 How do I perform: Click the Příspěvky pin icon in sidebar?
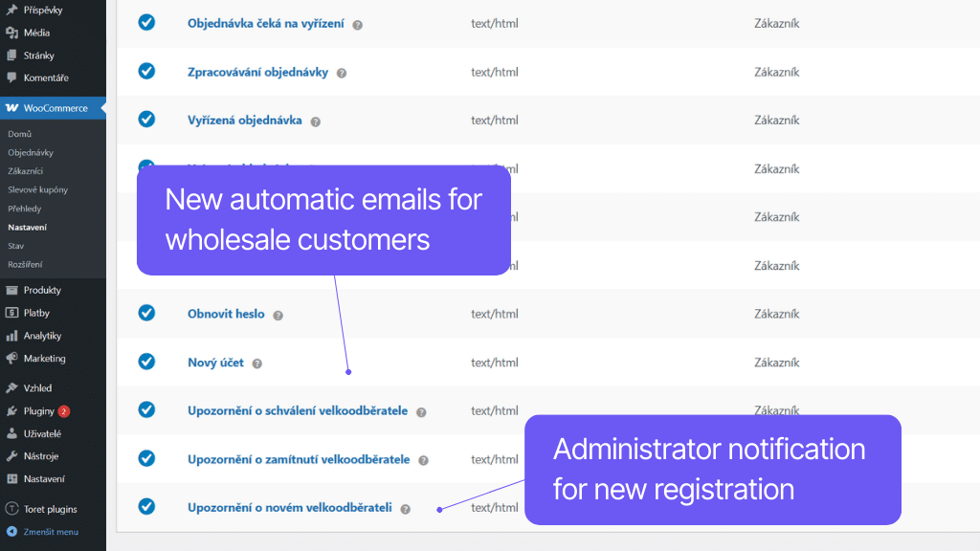[11, 10]
